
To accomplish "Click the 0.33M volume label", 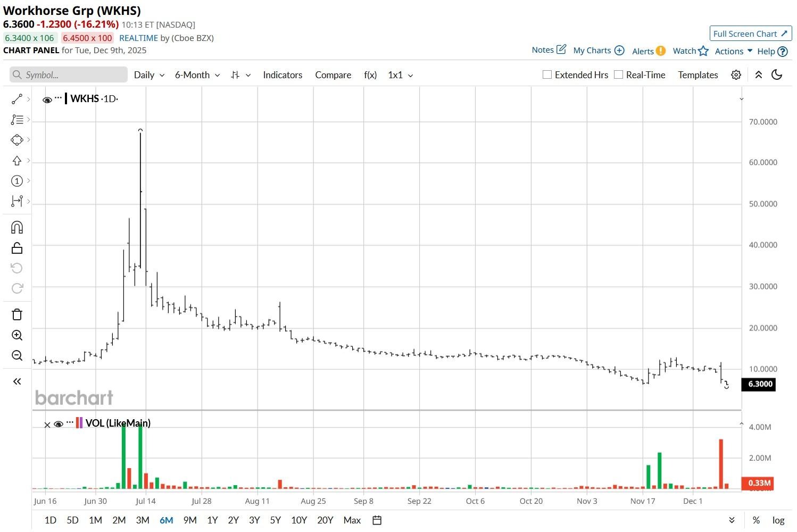I will click(758, 483).
